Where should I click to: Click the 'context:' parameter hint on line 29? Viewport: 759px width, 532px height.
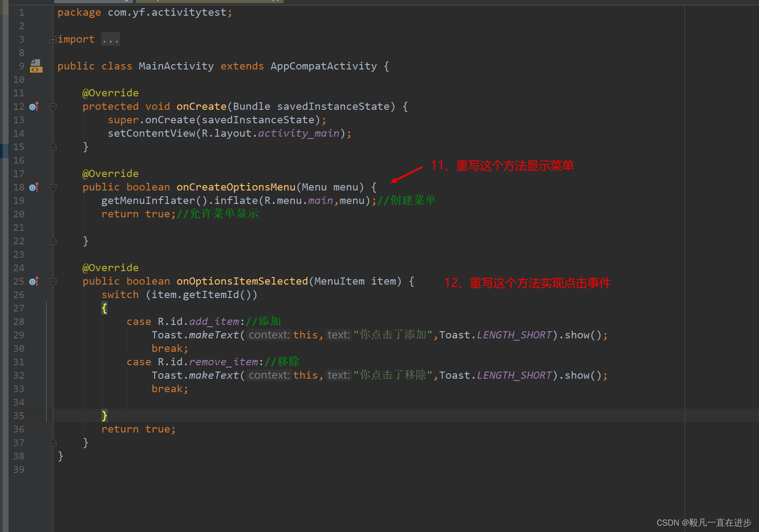click(269, 335)
